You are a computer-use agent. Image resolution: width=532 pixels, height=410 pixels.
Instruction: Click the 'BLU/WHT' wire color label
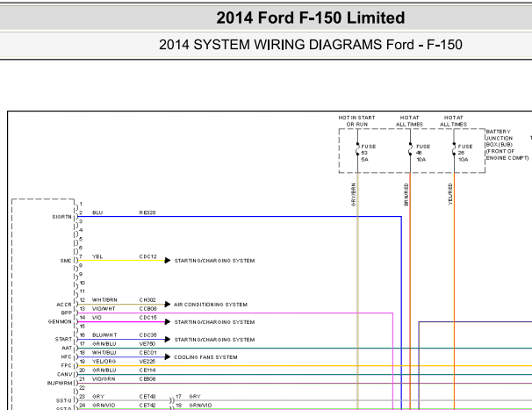tap(104, 335)
